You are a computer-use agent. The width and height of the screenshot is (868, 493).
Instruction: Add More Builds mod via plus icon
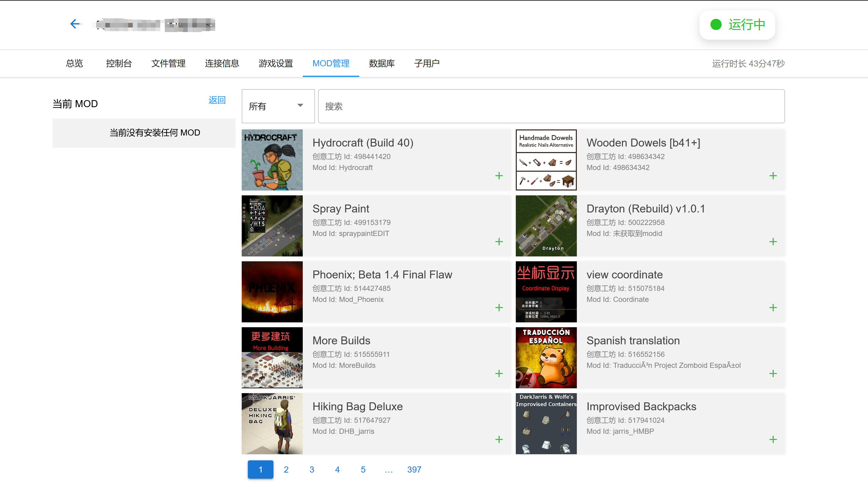[499, 373]
